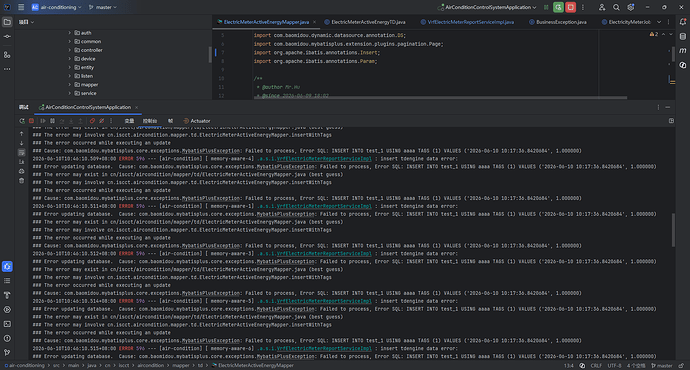Viewport: 690px width, 370px height.
Task: Pause program in debug toolbar
Action: point(52,121)
